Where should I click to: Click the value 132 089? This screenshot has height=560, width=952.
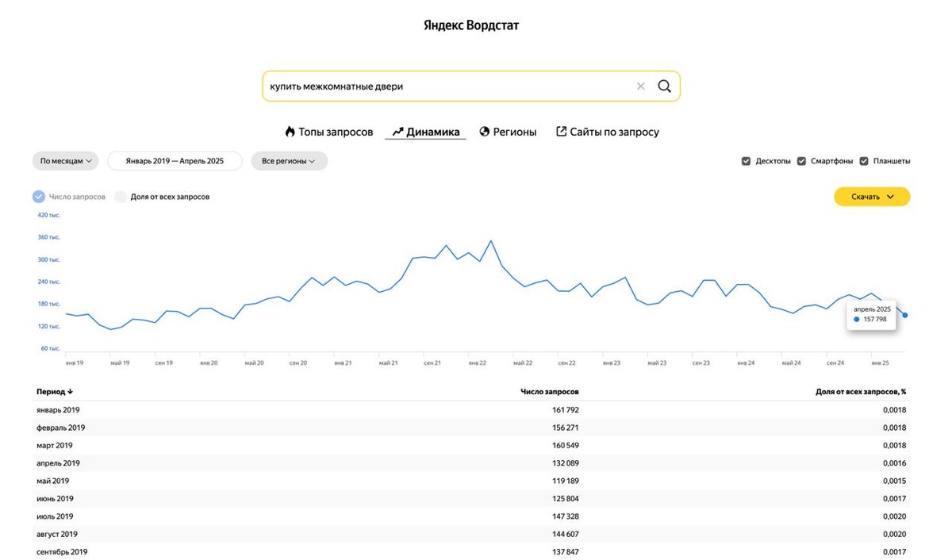coord(566,463)
